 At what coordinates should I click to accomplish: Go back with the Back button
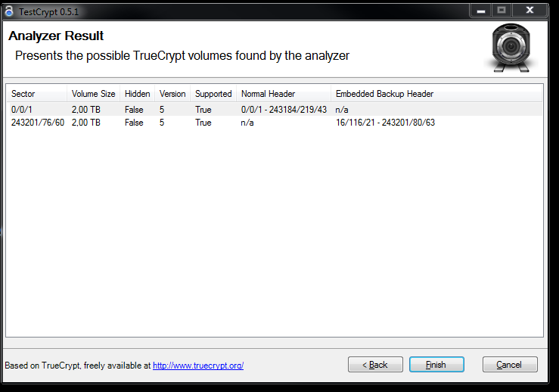(375, 365)
